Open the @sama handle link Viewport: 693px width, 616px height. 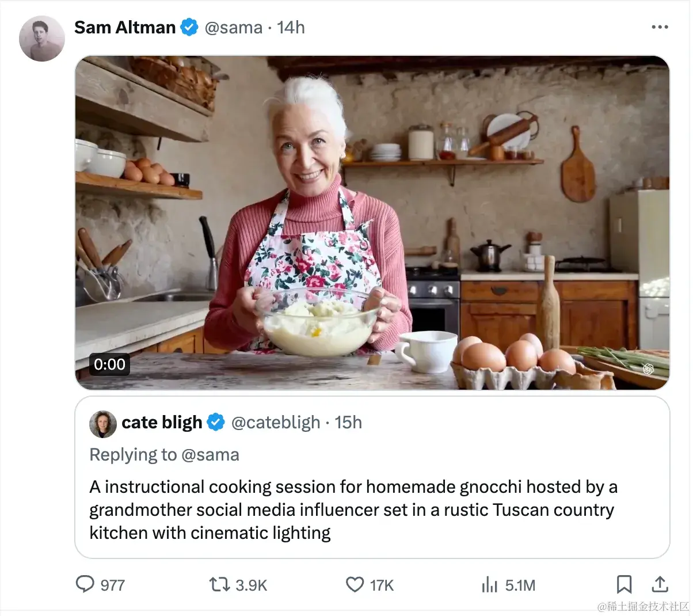(233, 27)
